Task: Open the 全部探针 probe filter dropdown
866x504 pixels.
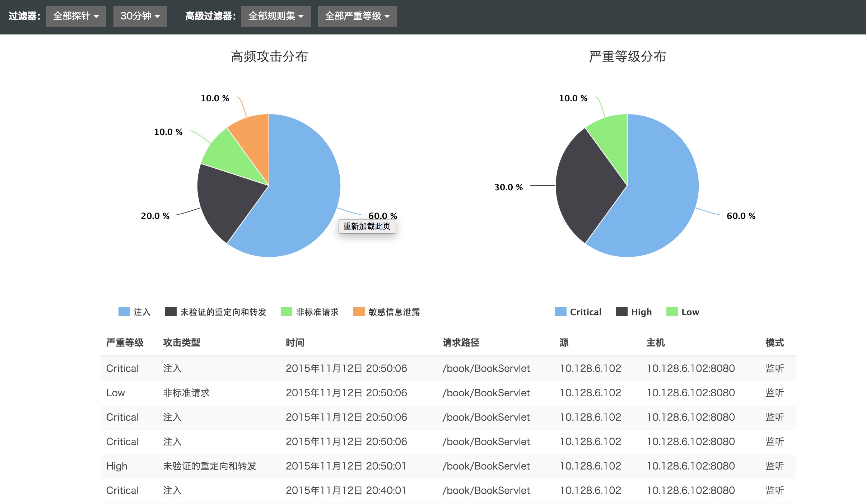Action: pos(76,16)
